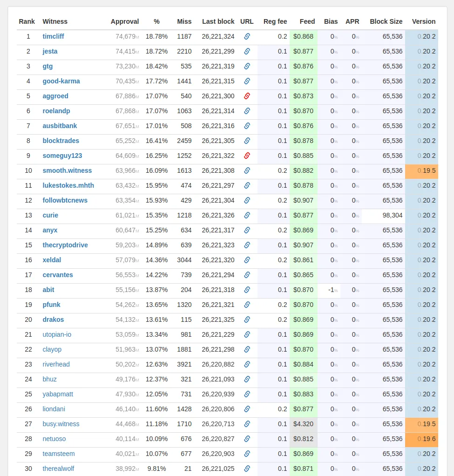
Task: Open the timcliff witness profile
Action: tap(53, 36)
